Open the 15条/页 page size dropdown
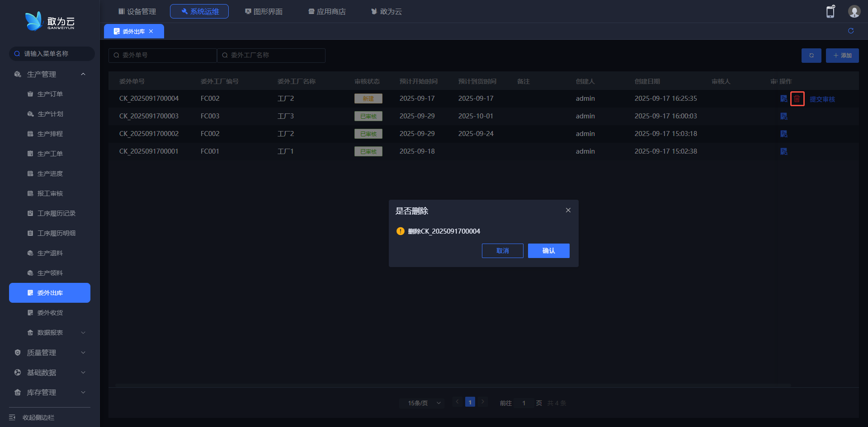The width and height of the screenshot is (868, 427). tap(424, 403)
